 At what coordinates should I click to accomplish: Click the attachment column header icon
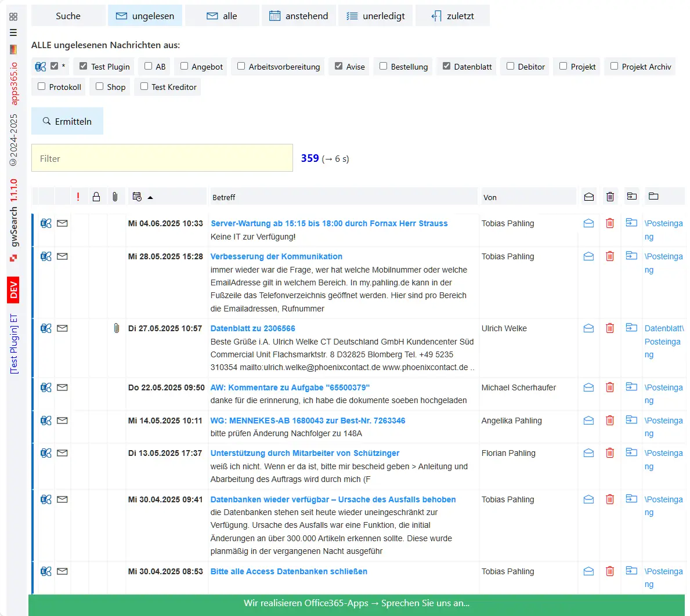click(x=115, y=197)
